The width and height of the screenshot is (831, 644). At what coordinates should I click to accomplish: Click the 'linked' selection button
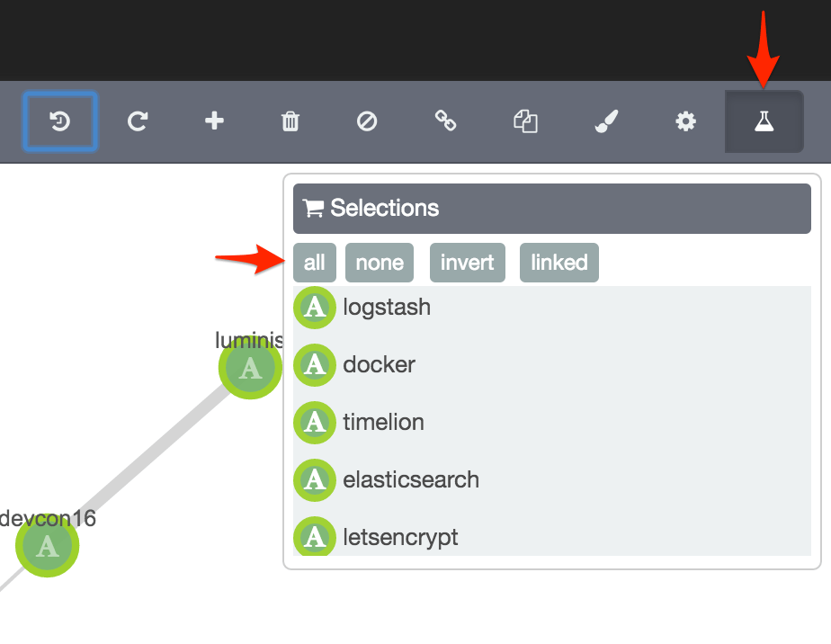tap(558, 262)
